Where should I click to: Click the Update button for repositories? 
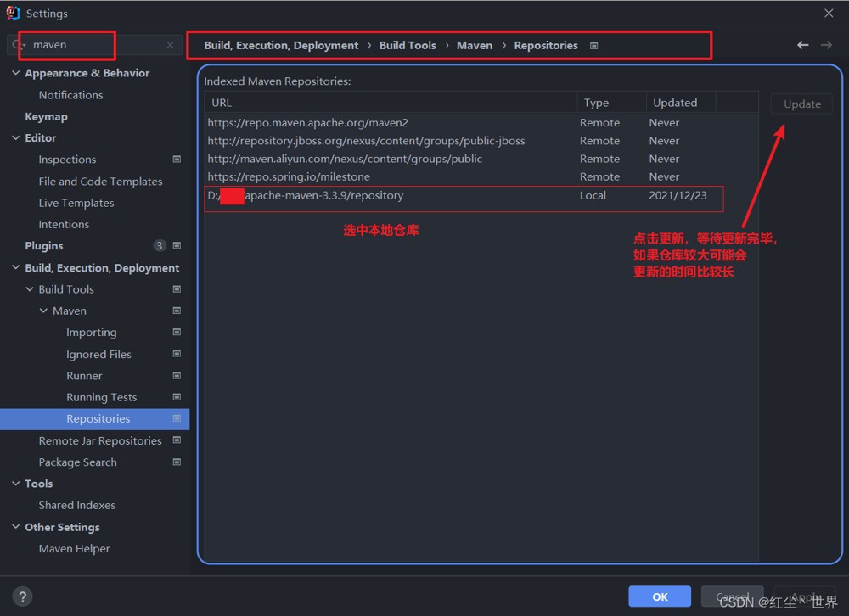point(802,104)
